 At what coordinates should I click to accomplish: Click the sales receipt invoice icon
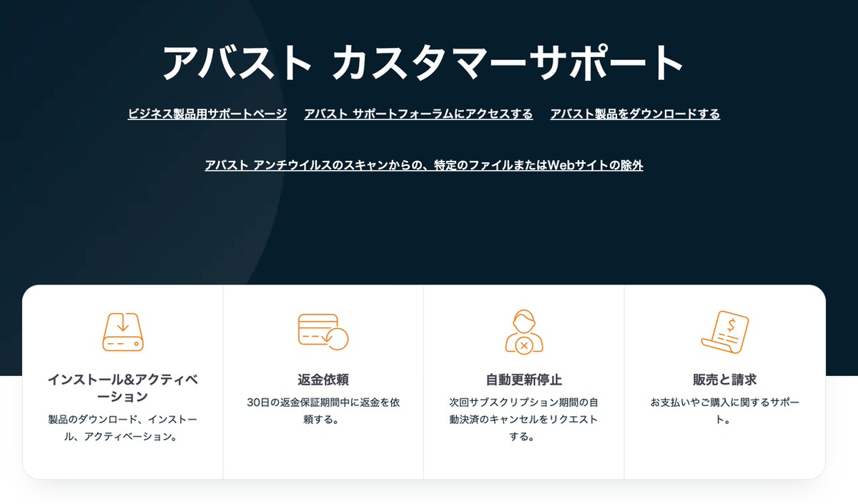tap(724, 332)
